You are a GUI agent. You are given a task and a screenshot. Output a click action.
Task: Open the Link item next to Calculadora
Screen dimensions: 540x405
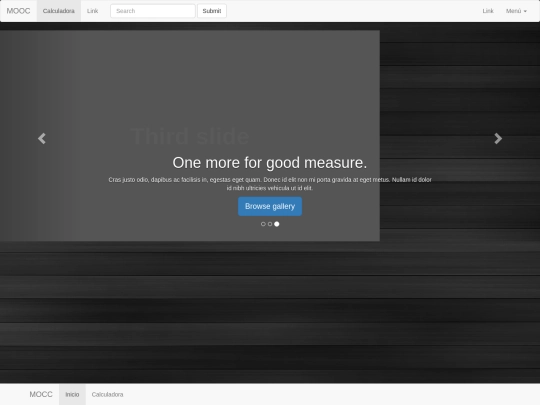[92, 11]
